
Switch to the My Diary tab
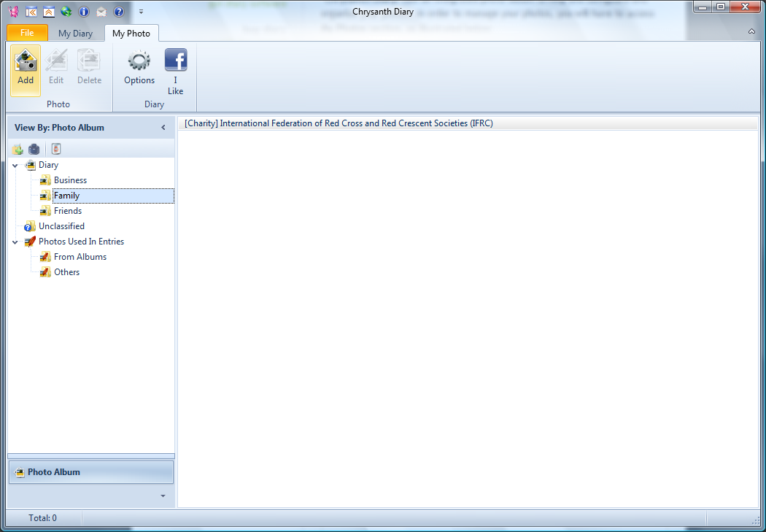pos(75,34)
